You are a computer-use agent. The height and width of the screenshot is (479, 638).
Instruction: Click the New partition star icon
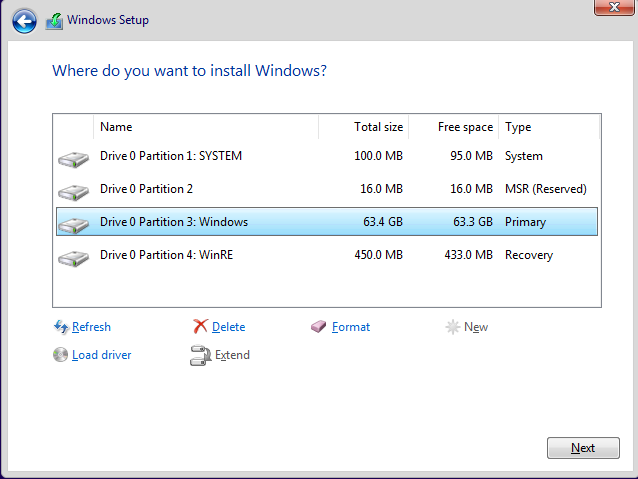453,327
